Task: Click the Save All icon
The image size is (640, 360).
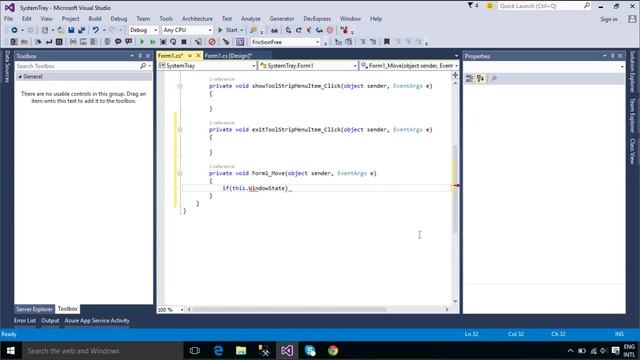Action: click(82, 30)
